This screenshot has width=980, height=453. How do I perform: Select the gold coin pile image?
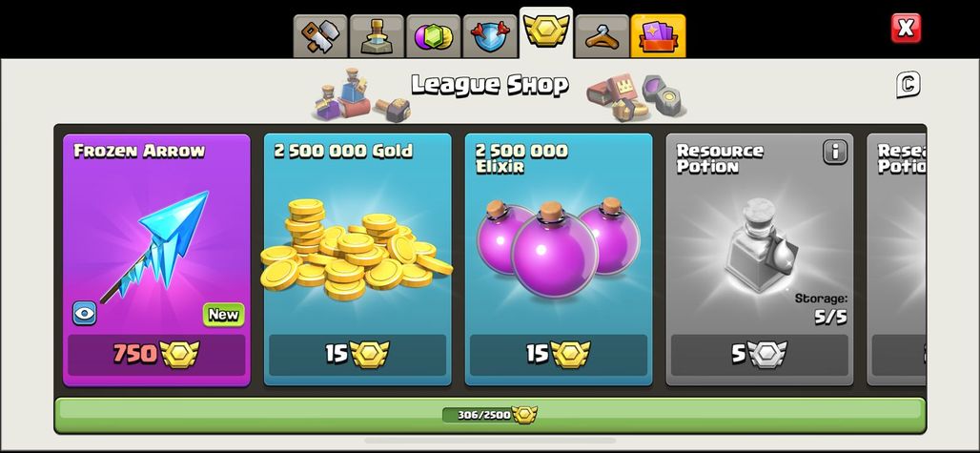[357, 249]
